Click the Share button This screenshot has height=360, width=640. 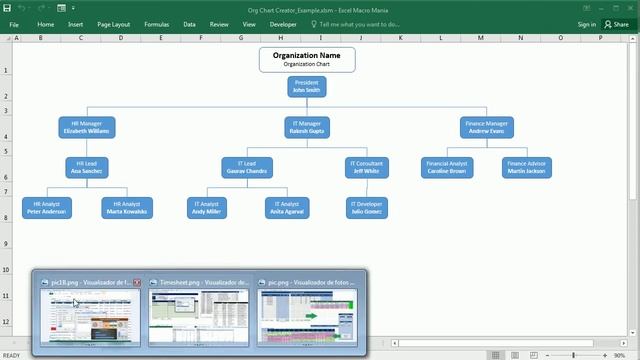[617, 24]
